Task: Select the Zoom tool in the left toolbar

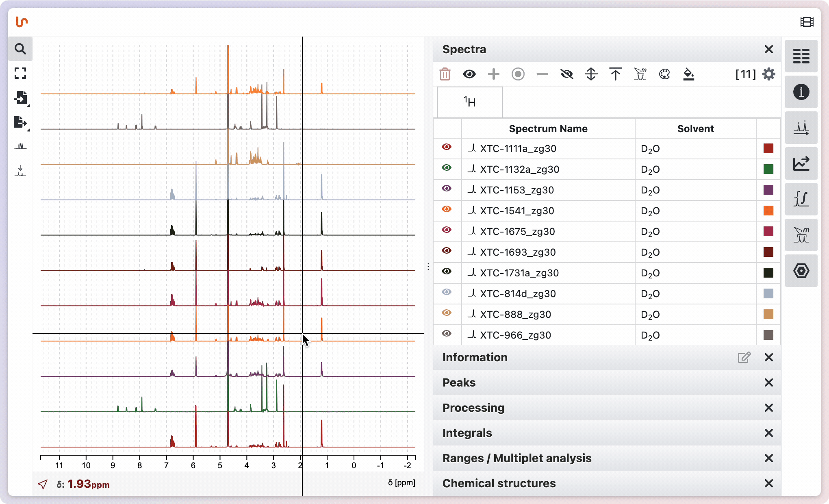Action: click(20, 49)
